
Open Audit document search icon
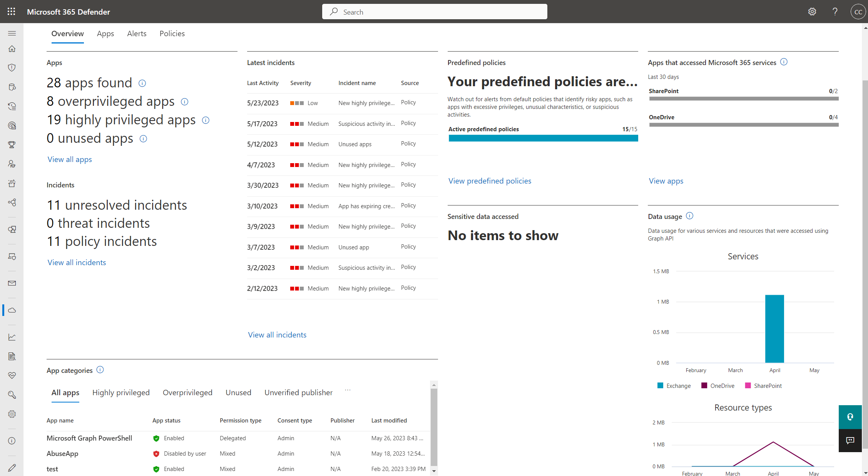click(12, 356)
